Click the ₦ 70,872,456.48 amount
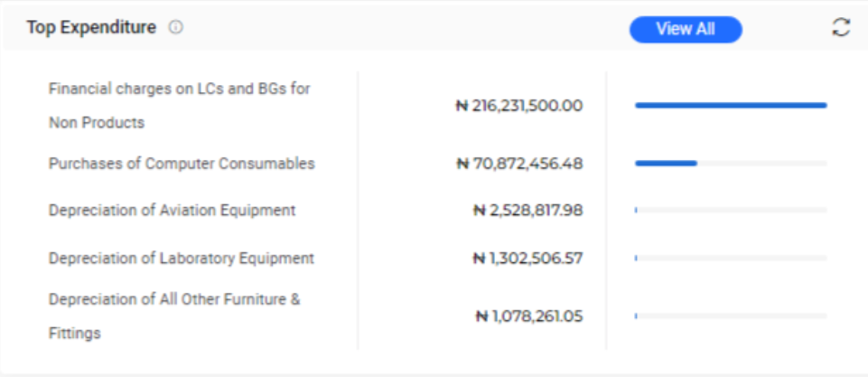This screenshot has width=868, height=377. pyautogui.click(x=519, y=164)
